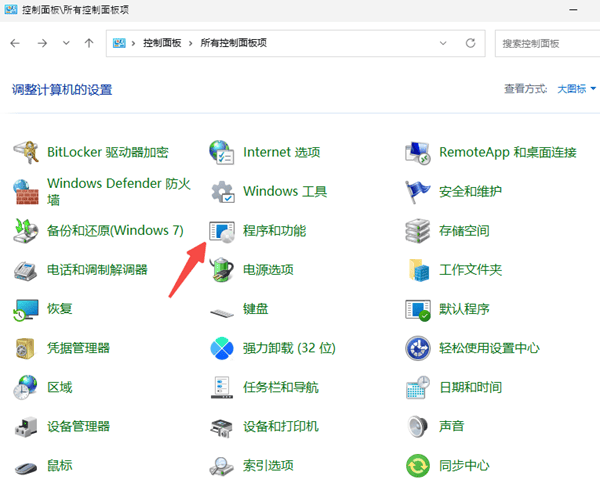
Task: Open the 电话和调制解调器 phone icon
Action: (26, 271)
